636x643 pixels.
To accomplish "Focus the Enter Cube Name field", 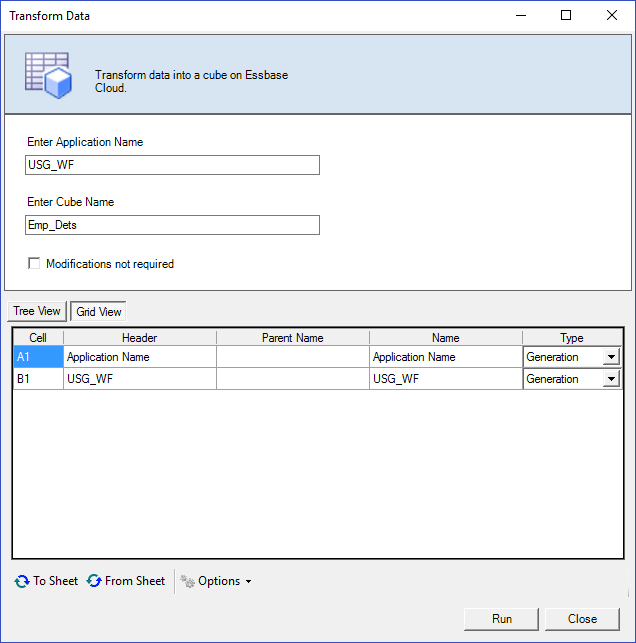I will 173,225.
